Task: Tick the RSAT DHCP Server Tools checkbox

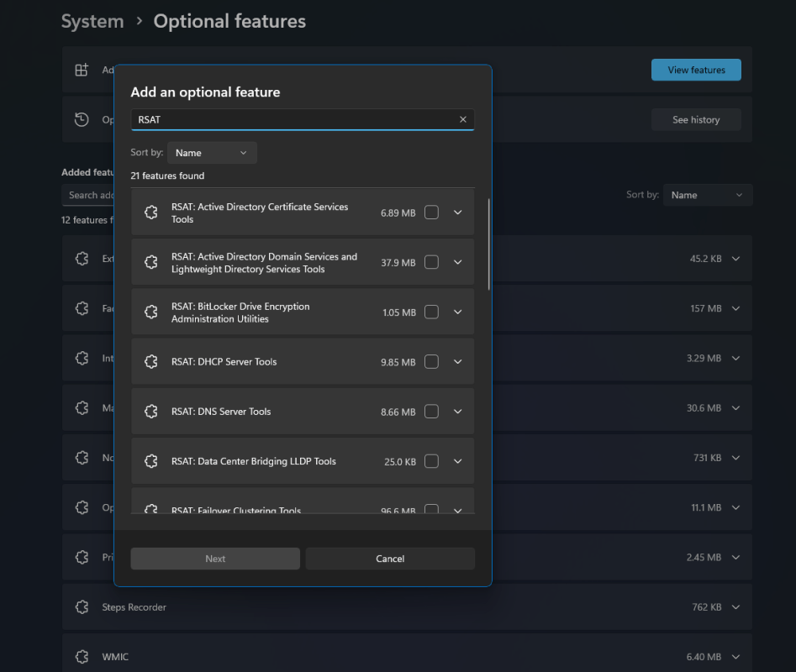Action: pos(431,361)
